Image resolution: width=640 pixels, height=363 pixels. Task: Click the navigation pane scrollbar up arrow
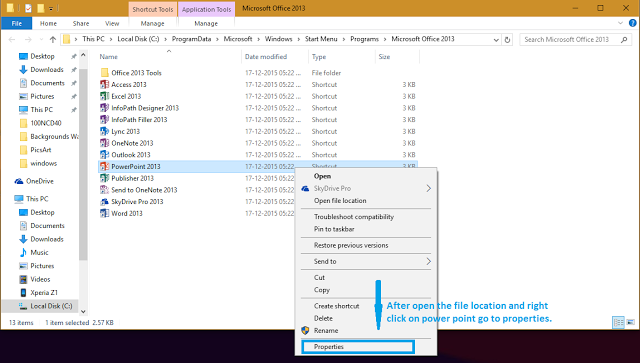tap(83, 55)
